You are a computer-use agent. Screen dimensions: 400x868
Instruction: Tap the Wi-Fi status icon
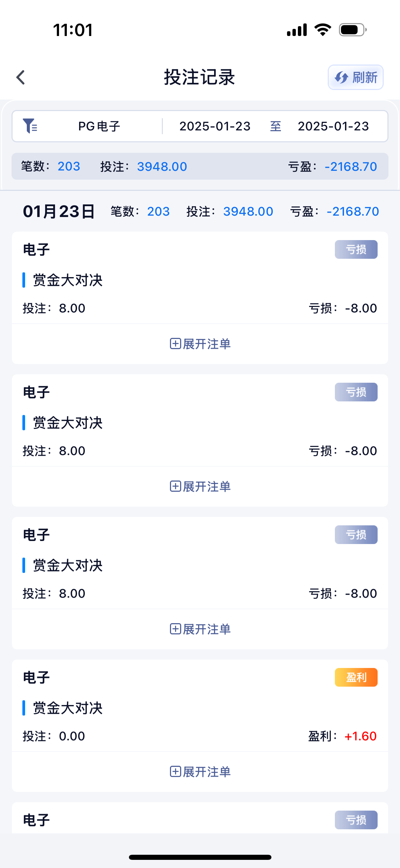[323, 30]
